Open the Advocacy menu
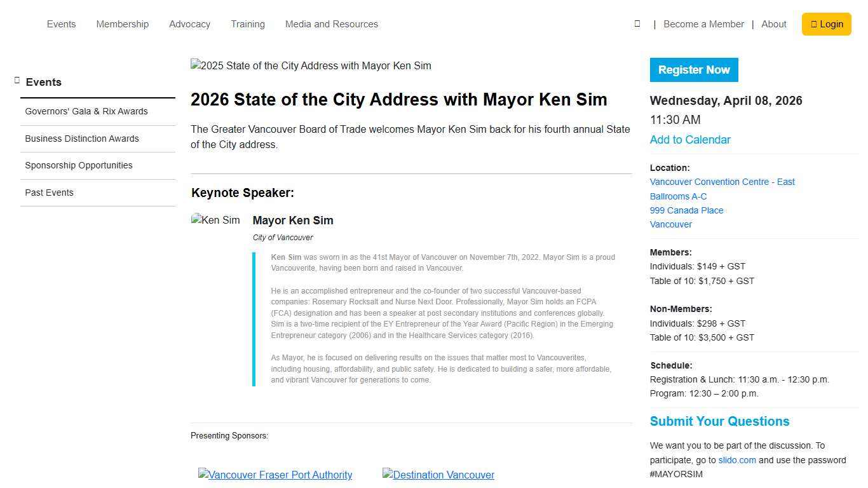This screenshot has height=488, width=868. point(189,24)
